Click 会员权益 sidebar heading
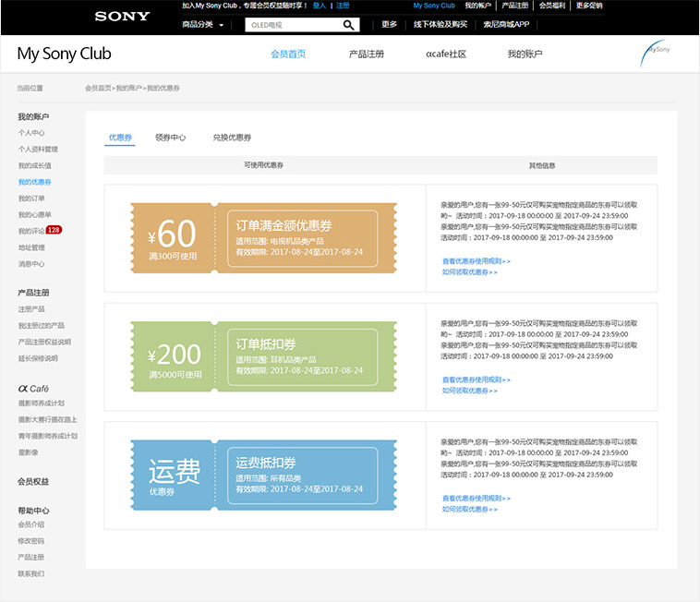700x602 pixels. (33, 482)
